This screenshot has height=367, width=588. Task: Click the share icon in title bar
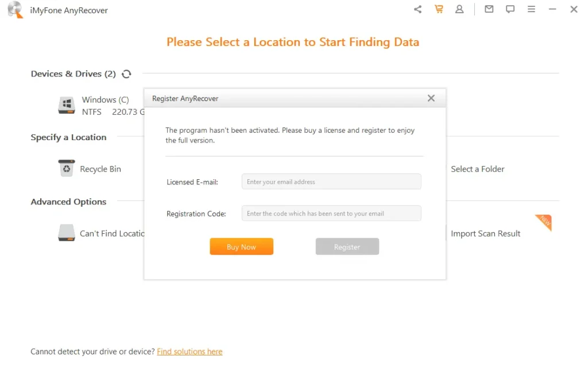[x=418, y=9]
